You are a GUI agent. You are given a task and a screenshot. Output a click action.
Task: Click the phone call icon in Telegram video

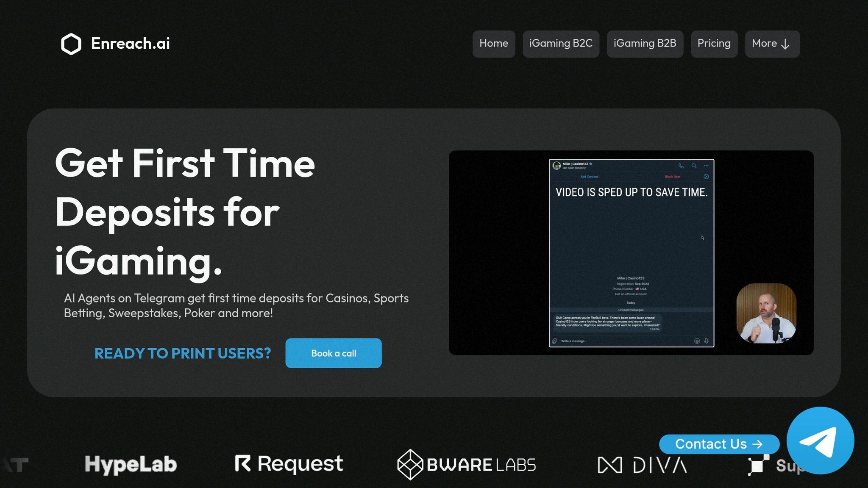[681, 166]
